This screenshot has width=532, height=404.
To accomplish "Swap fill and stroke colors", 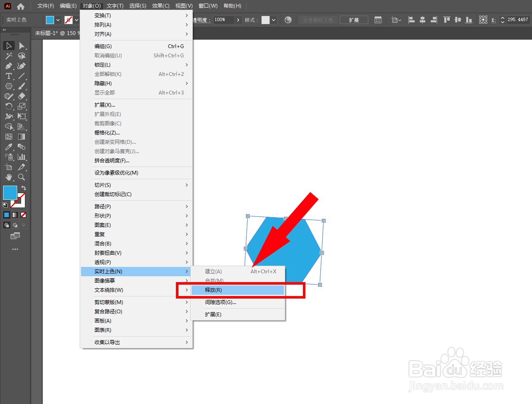I will pyautogui.click(x=24, y=188).
